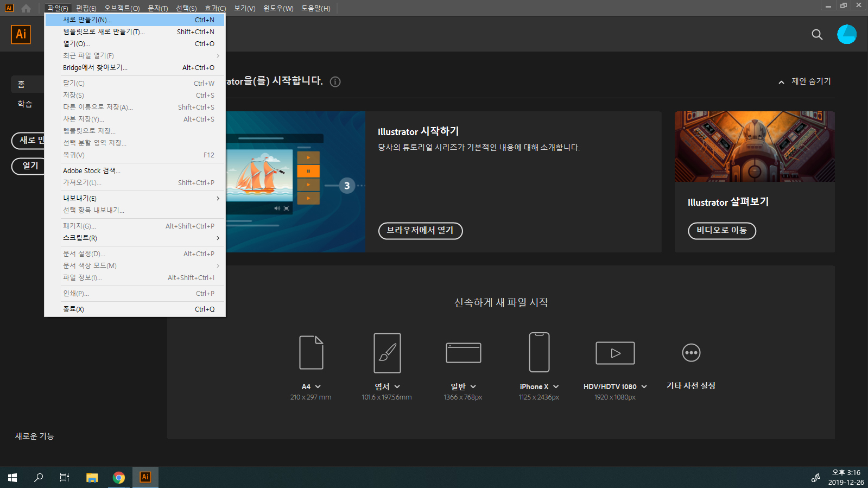Click the pen input icon in system tray
Viewport: 868px width, 488px height.
click(815, 478)
